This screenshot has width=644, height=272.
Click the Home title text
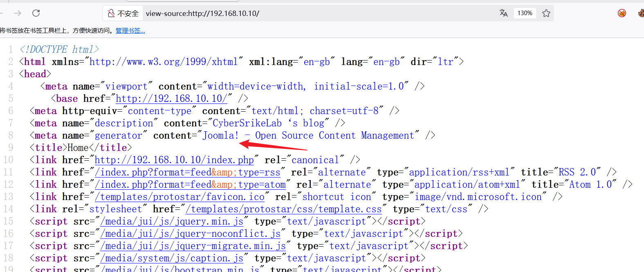tap(78, 148)
